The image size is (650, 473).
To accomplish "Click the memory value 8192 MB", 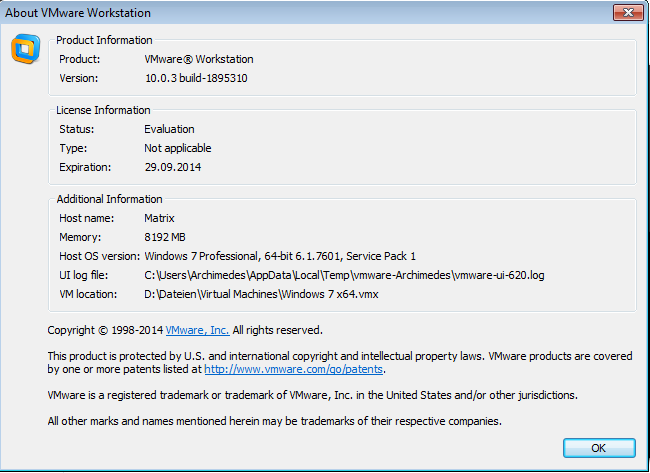I will click(166, 237).
